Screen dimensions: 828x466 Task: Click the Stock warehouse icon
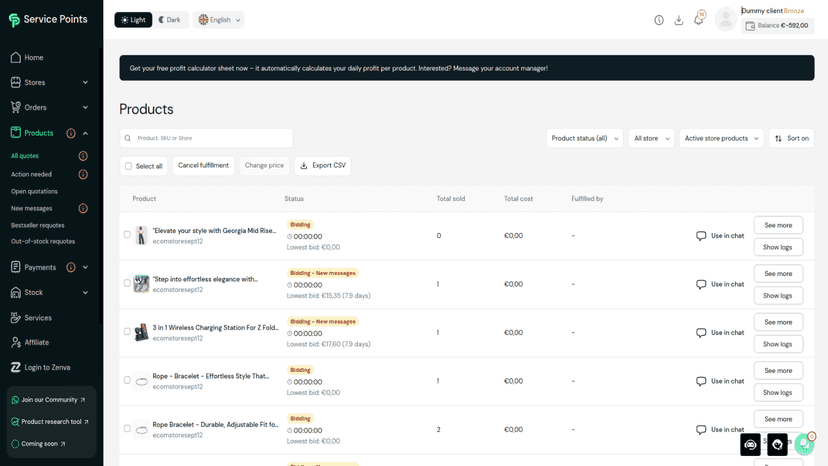[15, 292]
